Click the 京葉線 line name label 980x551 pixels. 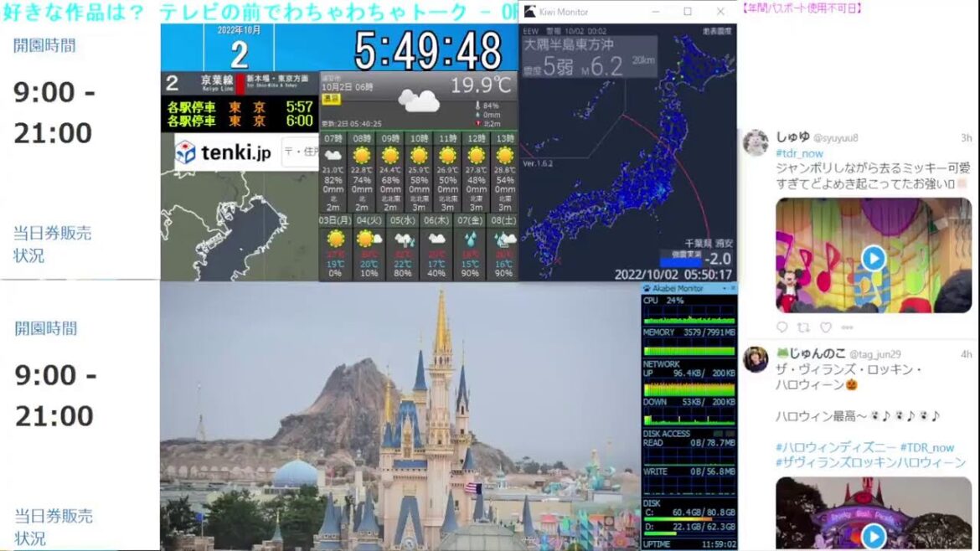click(x=216, y=80)
